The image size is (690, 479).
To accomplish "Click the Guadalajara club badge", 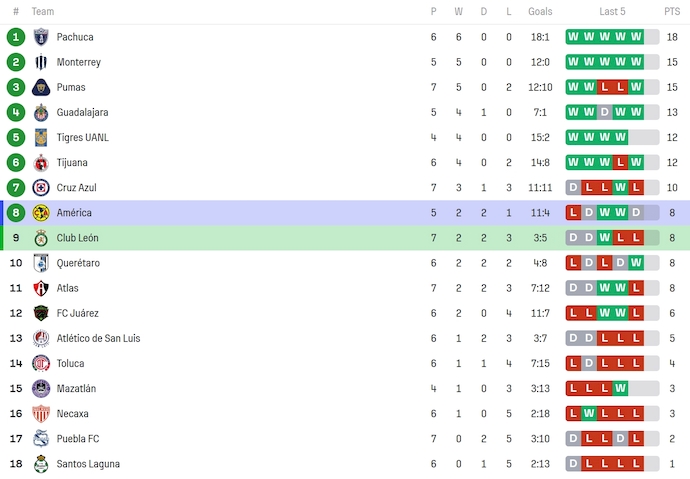I will [x=41, y=112].
